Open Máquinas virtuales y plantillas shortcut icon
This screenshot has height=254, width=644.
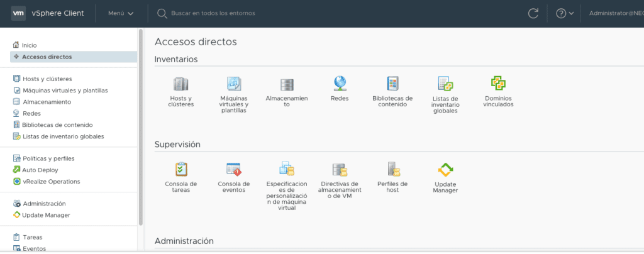[234, 84]
